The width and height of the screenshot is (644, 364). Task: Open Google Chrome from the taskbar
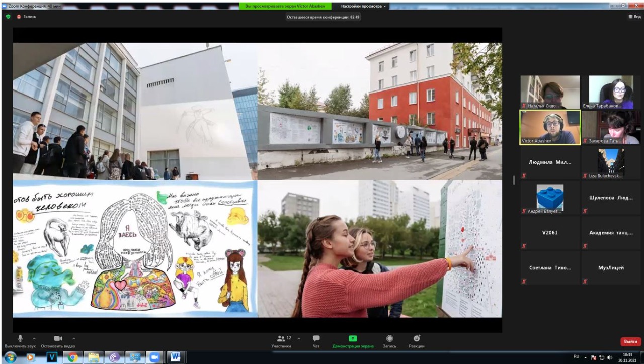coord(73,357)
